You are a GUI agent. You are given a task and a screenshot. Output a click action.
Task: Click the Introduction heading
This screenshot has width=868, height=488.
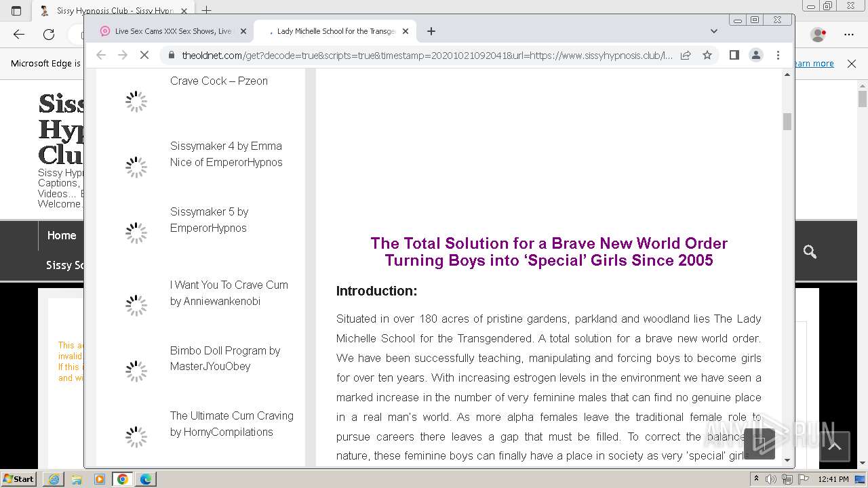pos(376,291)
